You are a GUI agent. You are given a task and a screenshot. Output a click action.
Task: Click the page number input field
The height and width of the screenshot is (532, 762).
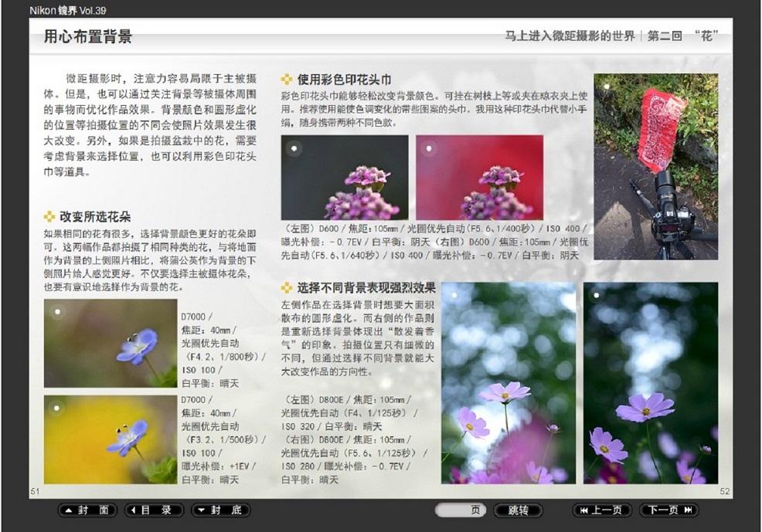[x=461, y=510]
